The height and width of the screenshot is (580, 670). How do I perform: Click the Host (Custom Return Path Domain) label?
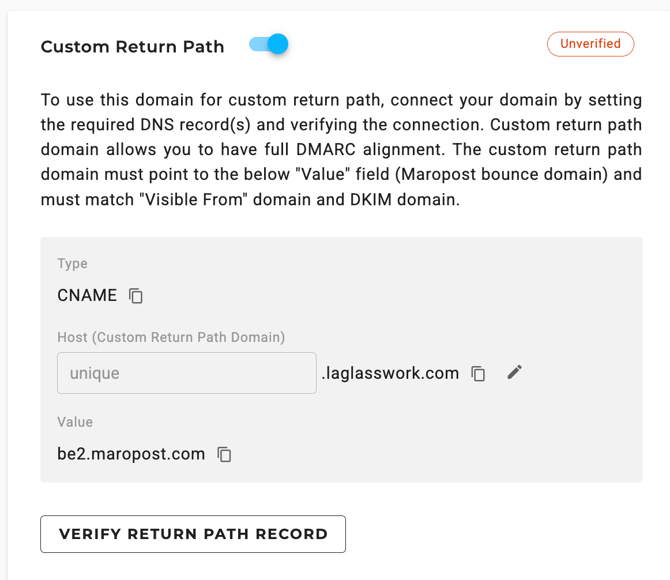pyautogui.click(x=171, y=337)
